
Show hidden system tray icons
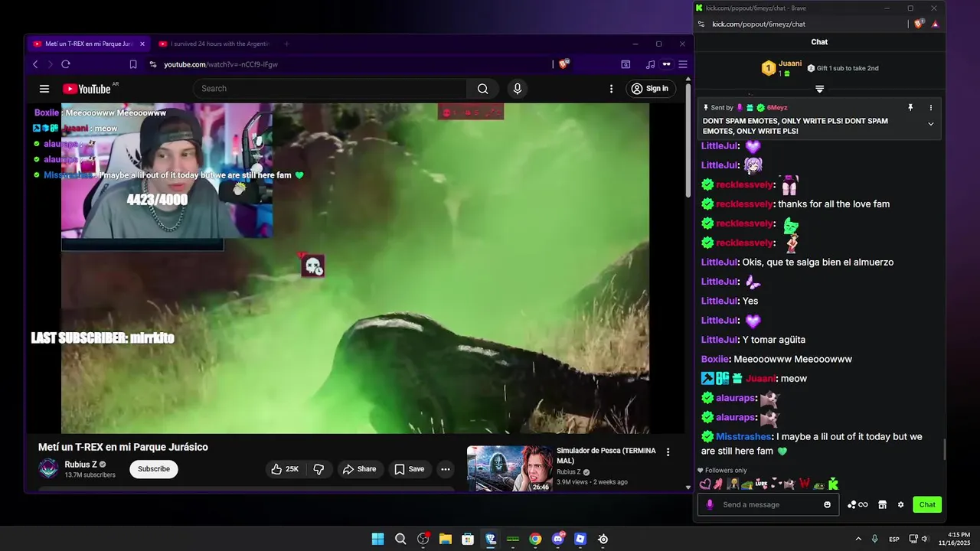858,539
